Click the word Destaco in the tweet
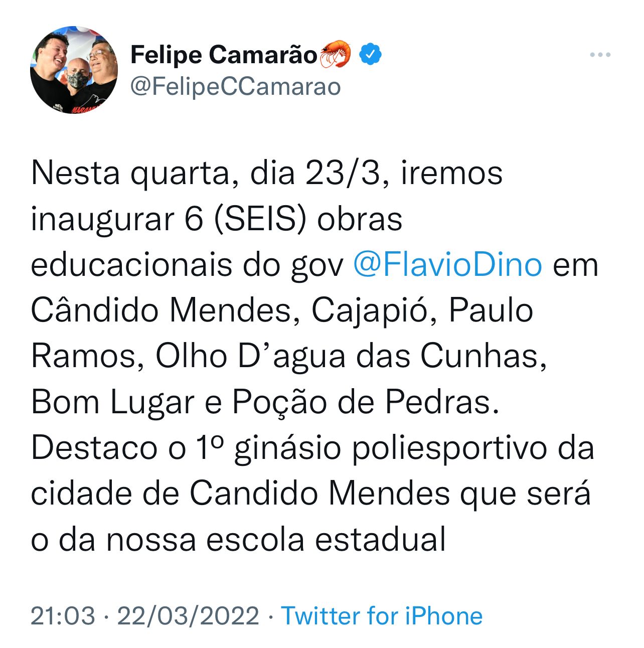Image resolution: width=644 pixels, height=648 pixels. (94, 448)
